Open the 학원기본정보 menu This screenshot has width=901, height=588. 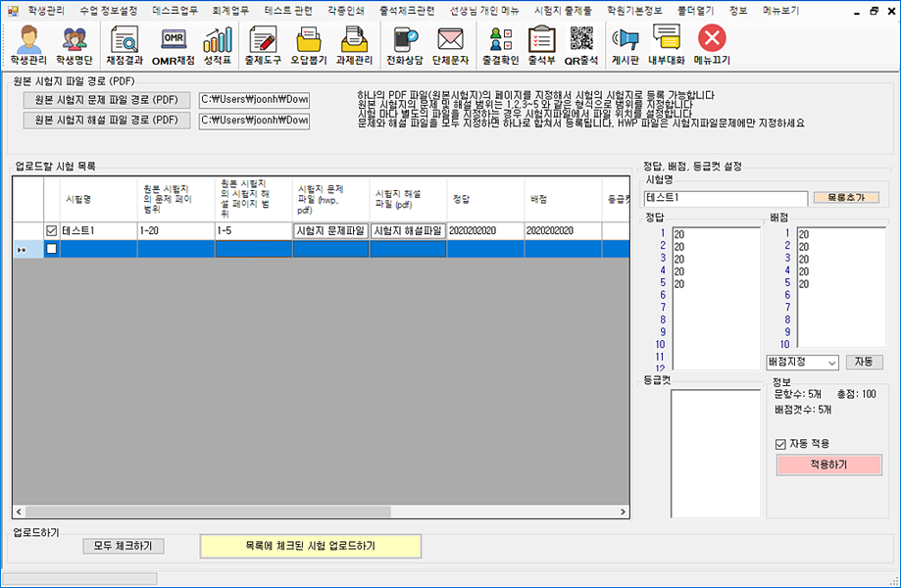tap(634, 11)
